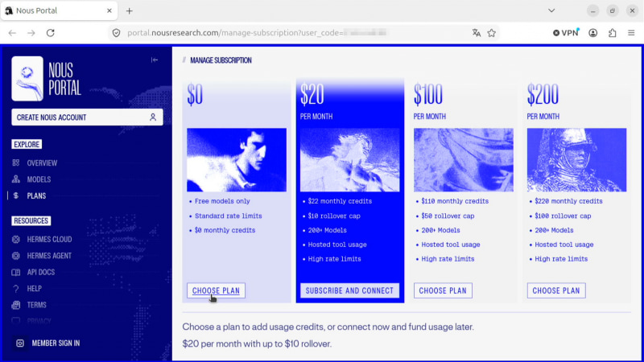Click the $200 plan helmeted knight image
Viewport: 644px width, 362px height.
point(576,159)
